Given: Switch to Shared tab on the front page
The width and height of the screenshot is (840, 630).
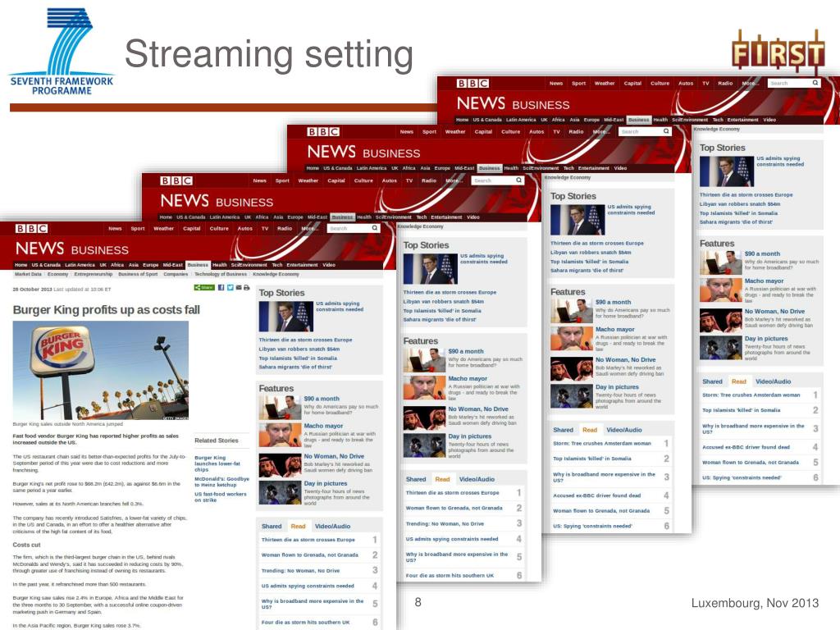Looking at the screenshot, I should 272,527.
